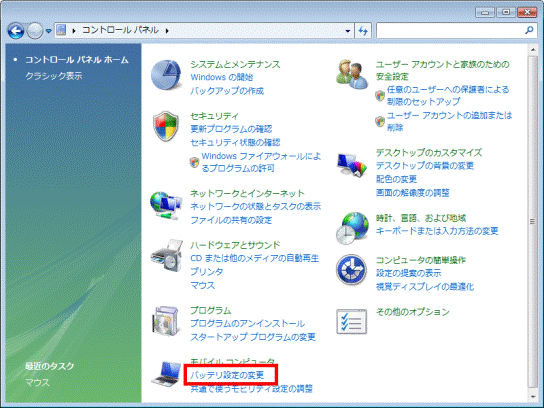Click the Clock, Language and Region globe icon
The height and width of the screenshot is (408, 544).
352,228
